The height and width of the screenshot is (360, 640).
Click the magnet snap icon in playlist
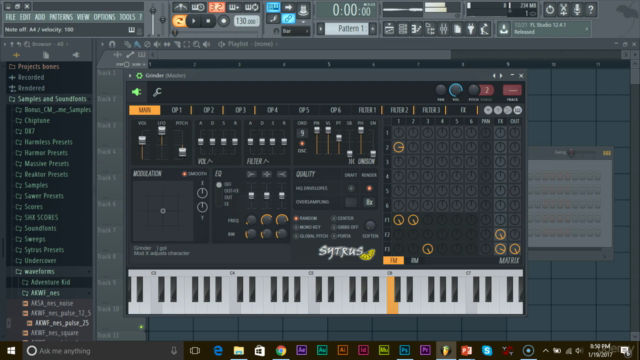(112, 44)
